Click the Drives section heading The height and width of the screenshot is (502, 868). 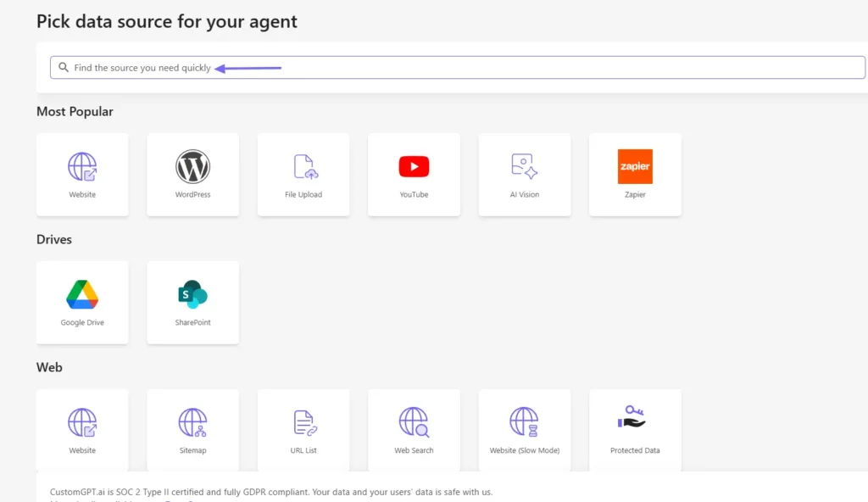pos(54,239)
